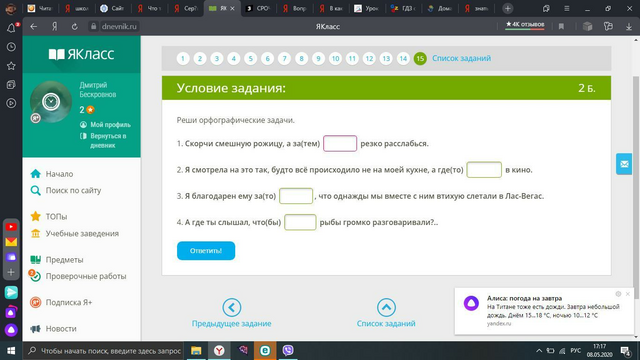
Task: Click input field after за(тем)
Action: 340,143
